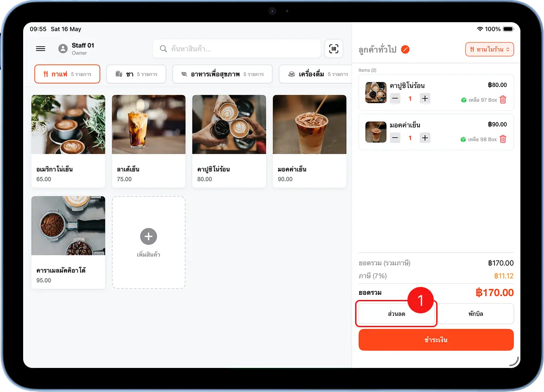Screen dimensions: 544x392
Task: Add มอคค่าเย็น product card
Action: [309, 141]
